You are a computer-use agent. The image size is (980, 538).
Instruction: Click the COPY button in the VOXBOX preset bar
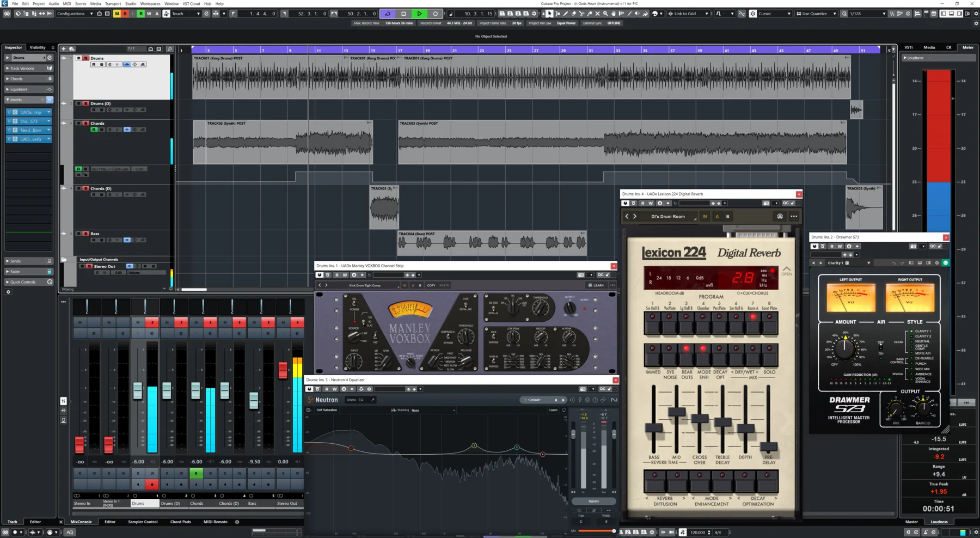pyautogui.click(x=432, y=285)
